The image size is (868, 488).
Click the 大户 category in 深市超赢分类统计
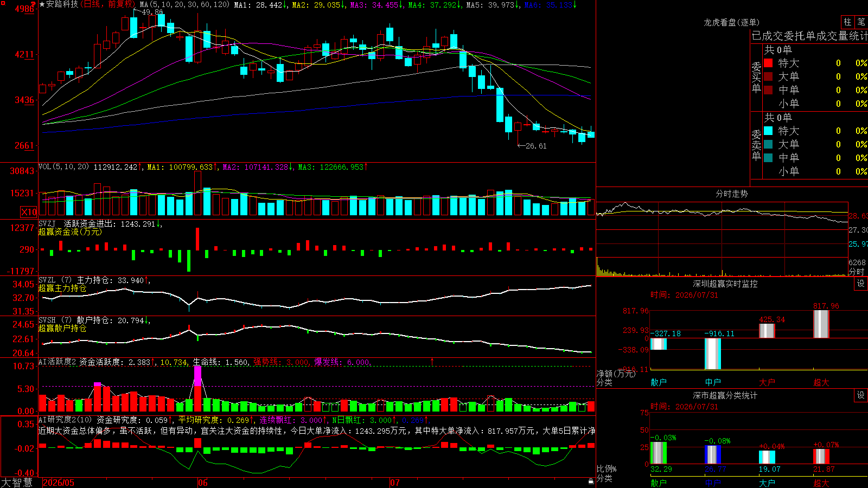click(767, 483)
